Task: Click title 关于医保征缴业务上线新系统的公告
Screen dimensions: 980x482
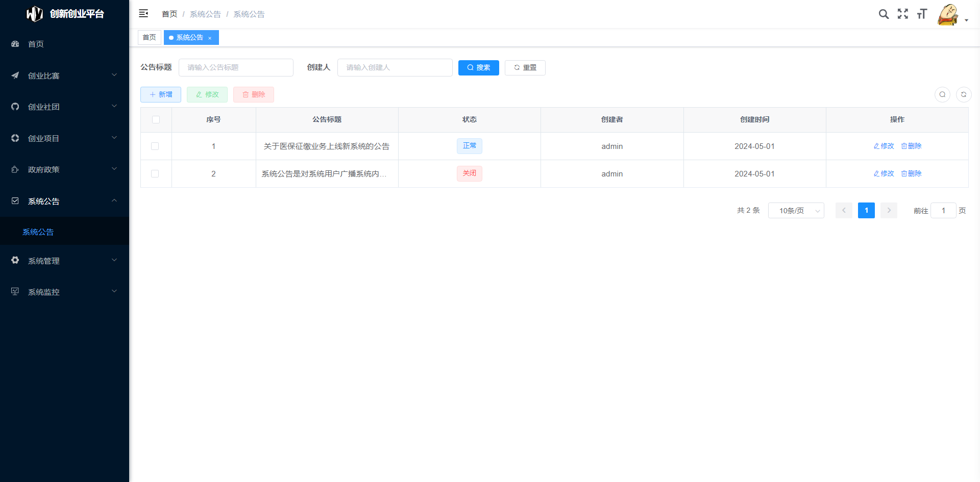Action: click(327, 146)
